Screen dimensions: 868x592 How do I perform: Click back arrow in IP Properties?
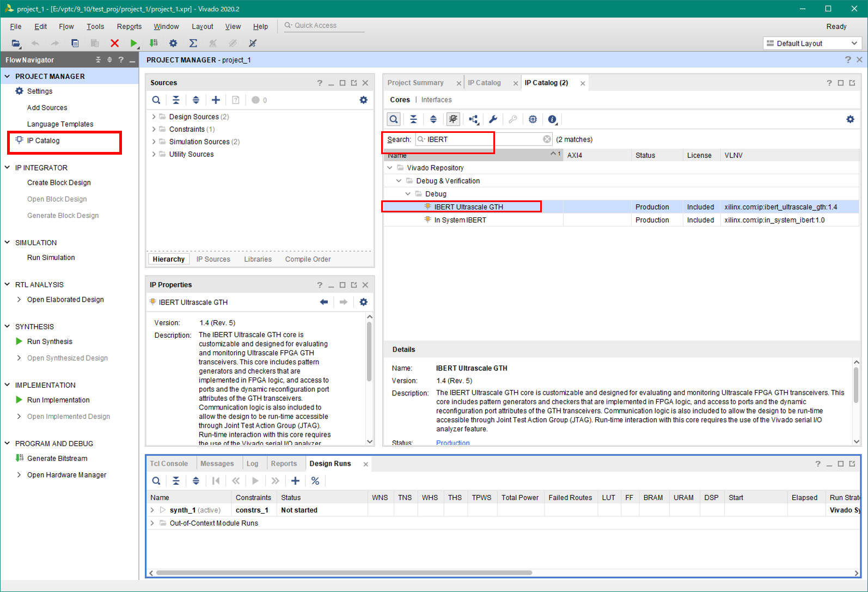click(x=324, y=302)
